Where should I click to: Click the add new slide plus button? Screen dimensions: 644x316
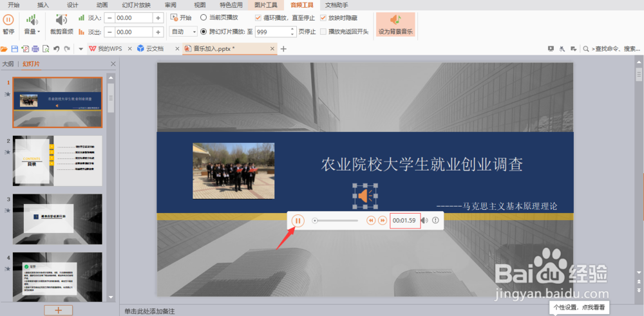(59, 310)
